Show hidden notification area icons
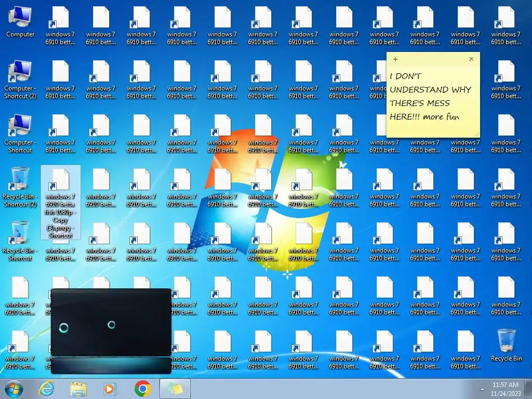This screenshot has height=399, width=532. (482, 389)
